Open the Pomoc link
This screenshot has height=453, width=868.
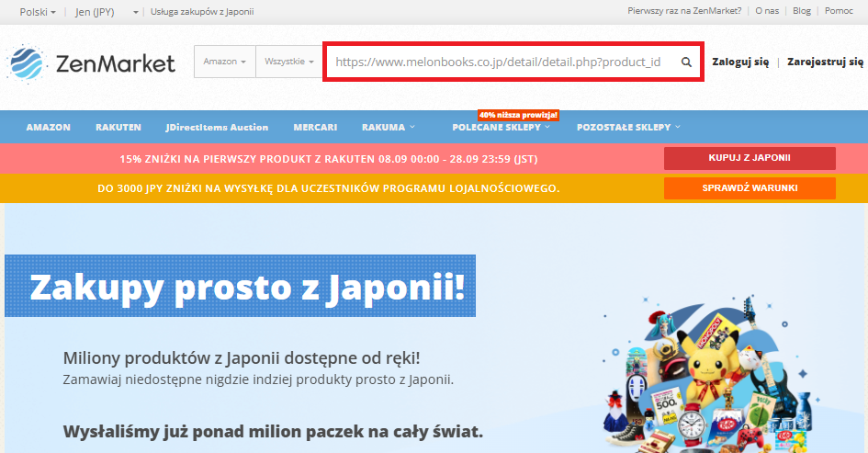tap(839, 11)
